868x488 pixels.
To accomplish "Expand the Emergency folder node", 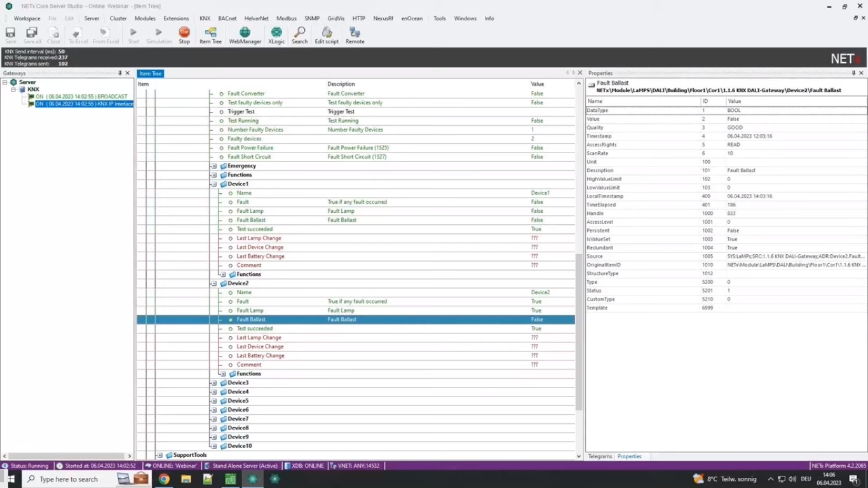I will pos(214,166).
